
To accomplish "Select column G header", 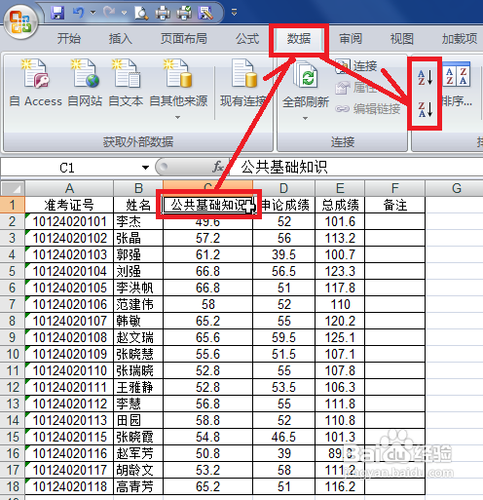I will coord(456,188).
